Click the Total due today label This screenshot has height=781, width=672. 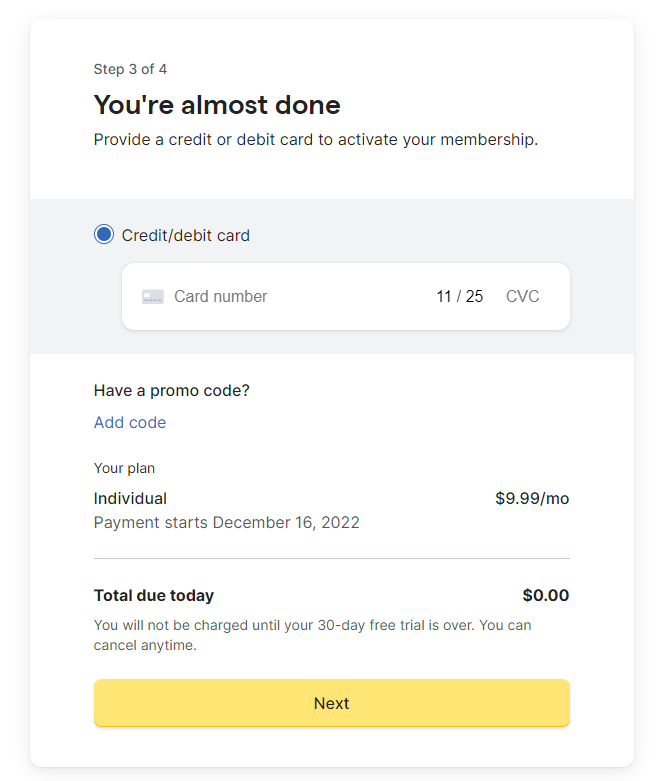[154, 596]
